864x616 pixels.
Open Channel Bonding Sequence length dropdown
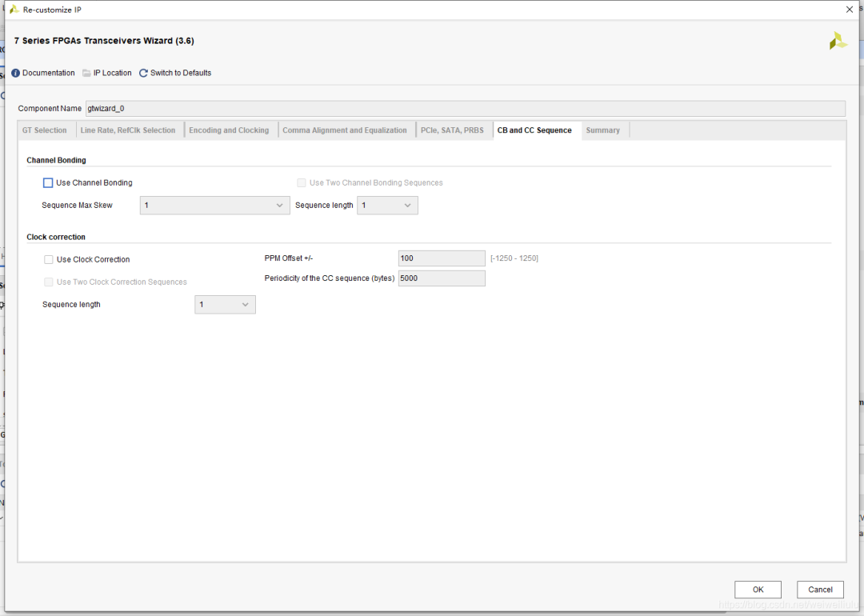(387, 206)
